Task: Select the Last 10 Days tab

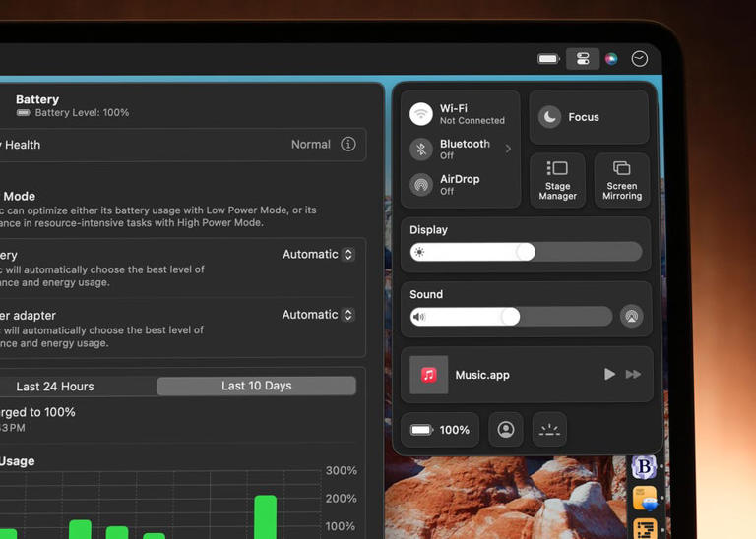Action: click(256, 386)
